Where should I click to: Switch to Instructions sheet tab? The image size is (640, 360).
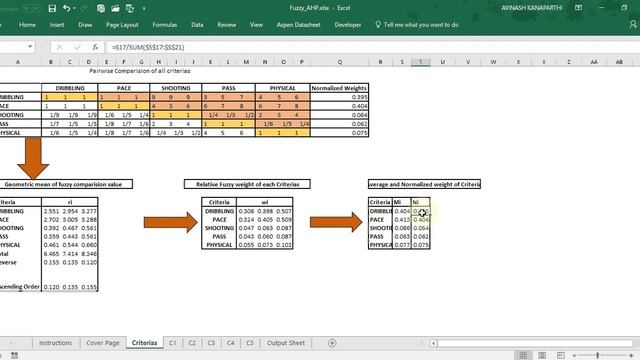(x=56, y=343)
